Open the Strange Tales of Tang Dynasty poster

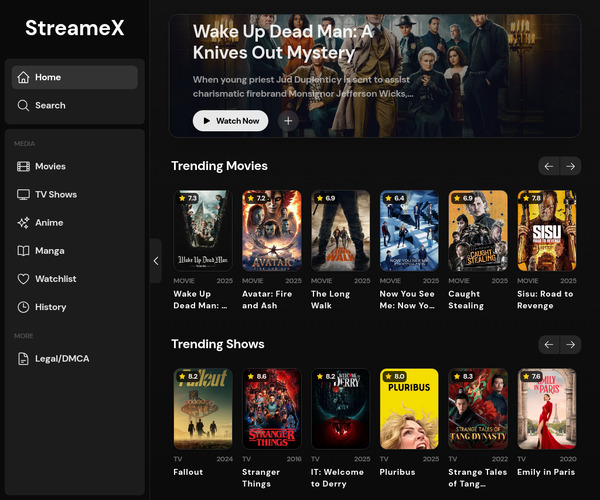coord(478,409)
